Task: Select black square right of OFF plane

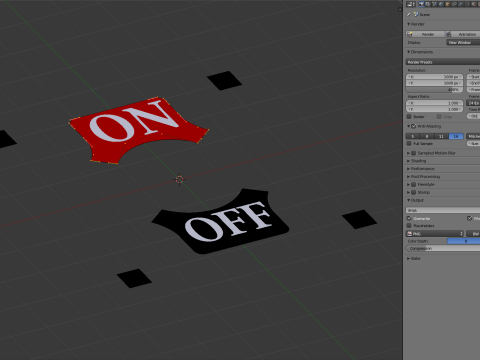Action: click(360, 219)
